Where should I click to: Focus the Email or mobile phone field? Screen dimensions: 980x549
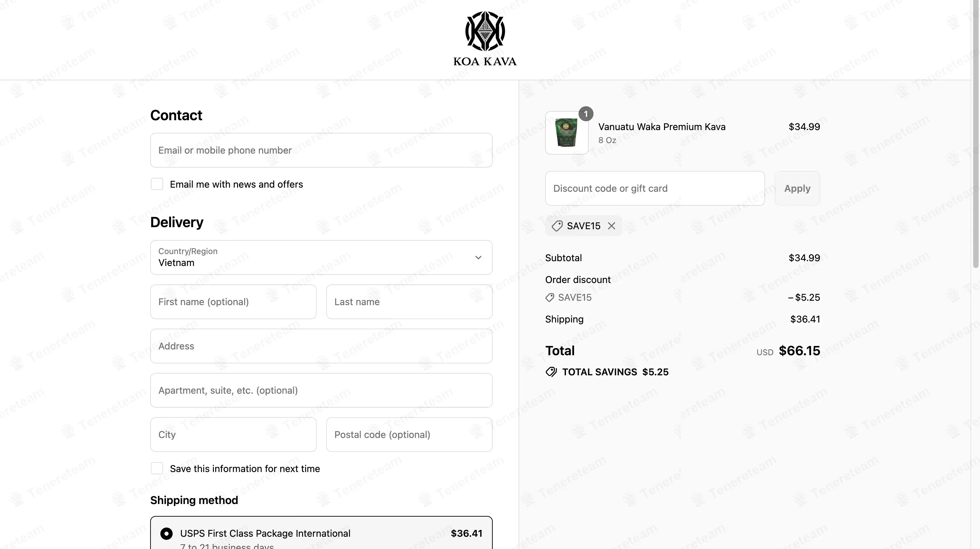(x=321, y=150)
